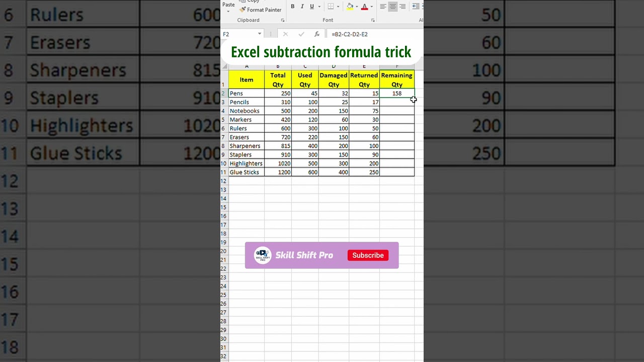The image size is (644, 362).
Task: Click the Format Painter brush icon
Action: click(243, 10)
